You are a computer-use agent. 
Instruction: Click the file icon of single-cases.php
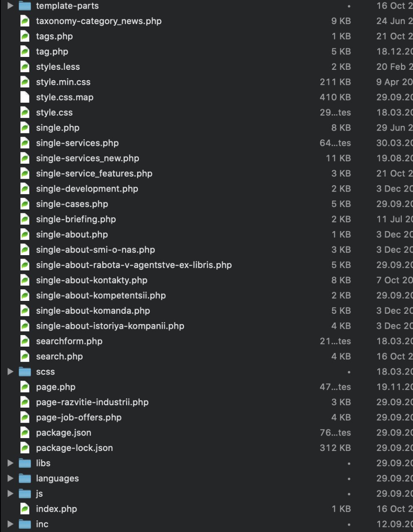(x=25, y=204)
